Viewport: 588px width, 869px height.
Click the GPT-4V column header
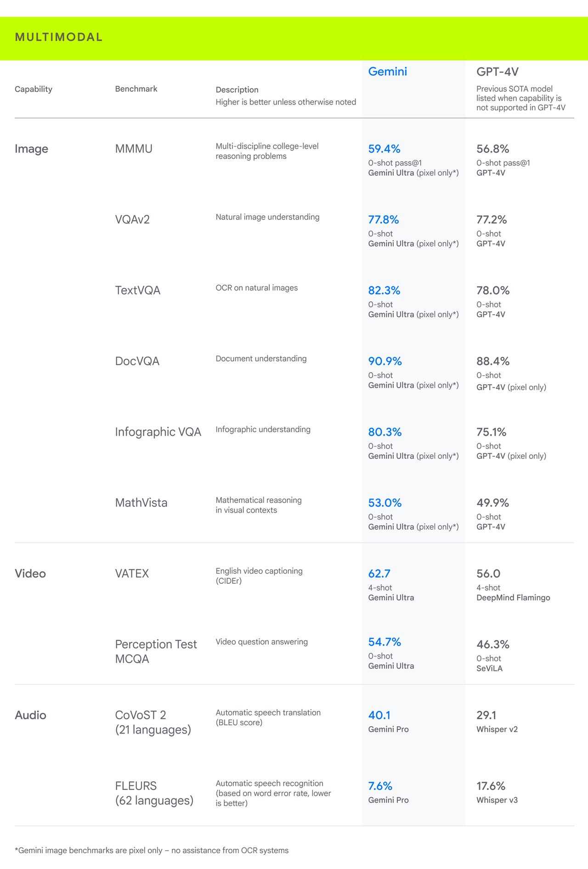coord(497,72)
